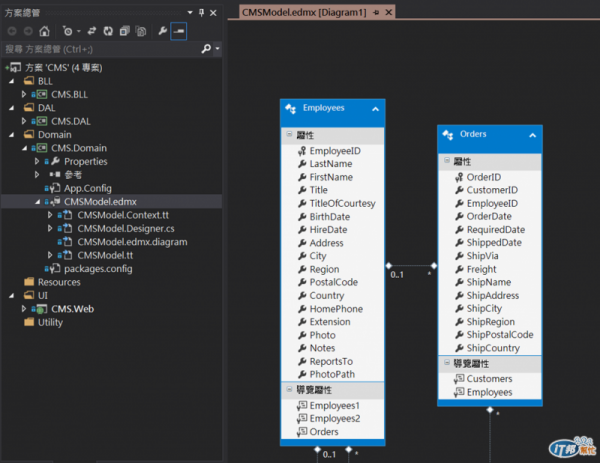600x463 pixels.
Task: Click the Sync with Active Document icon
Action: (92, 31)
